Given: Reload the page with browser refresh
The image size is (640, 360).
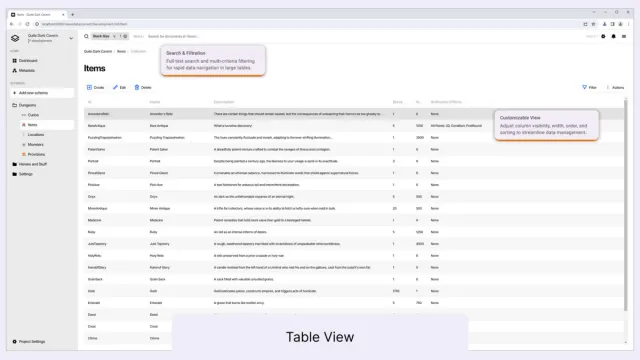Looking at the screenshot, I should click(27, 24).
